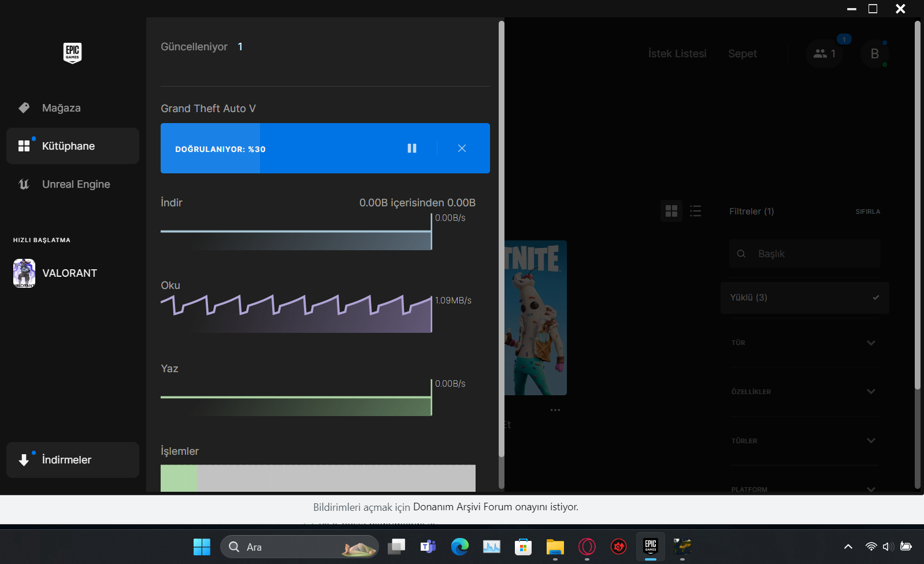Click the Güncelleniyor 1 heading
This screenshot has width=924, height=564.
tap(202, 47)
